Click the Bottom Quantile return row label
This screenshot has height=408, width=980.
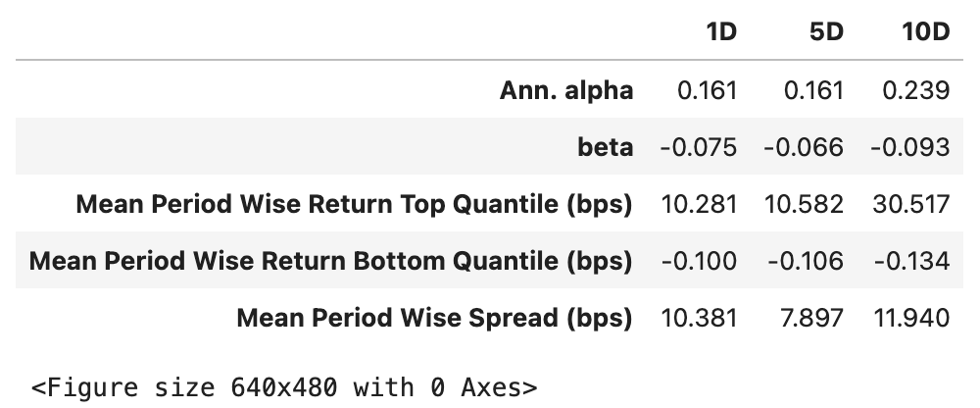pos(331,262)
